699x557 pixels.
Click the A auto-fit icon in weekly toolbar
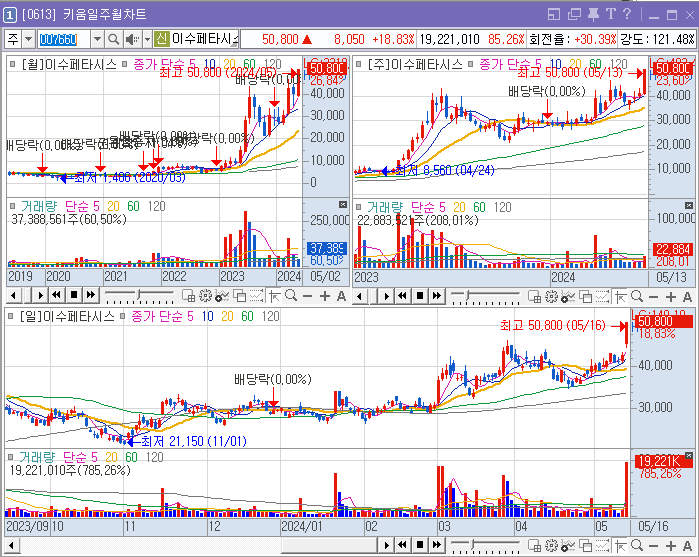(x=687, y=297)
